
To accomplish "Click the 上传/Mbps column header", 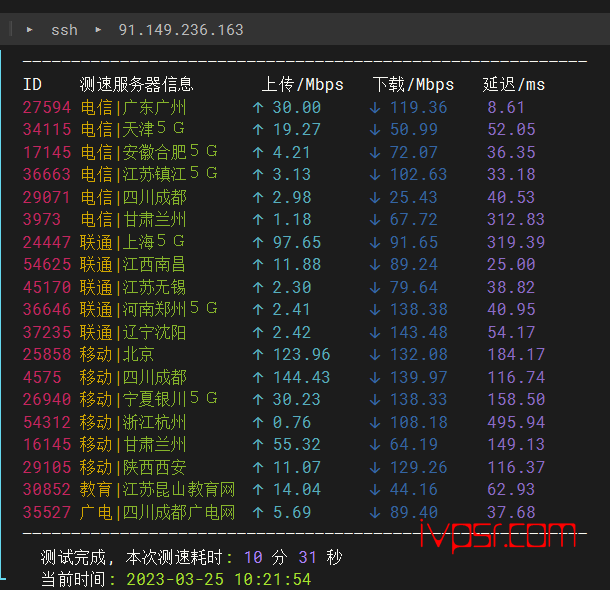I will 303,84.
